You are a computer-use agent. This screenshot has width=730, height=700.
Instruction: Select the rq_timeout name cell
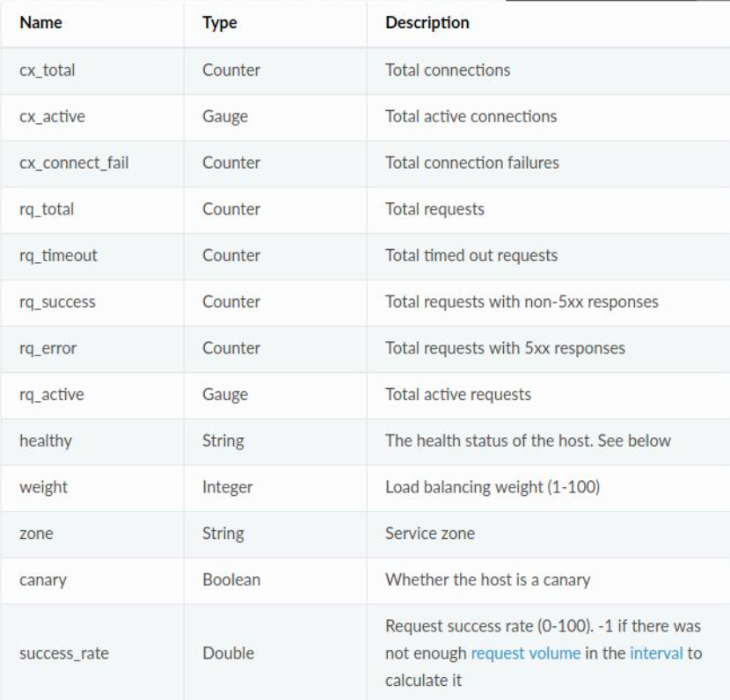coord(58,256)
